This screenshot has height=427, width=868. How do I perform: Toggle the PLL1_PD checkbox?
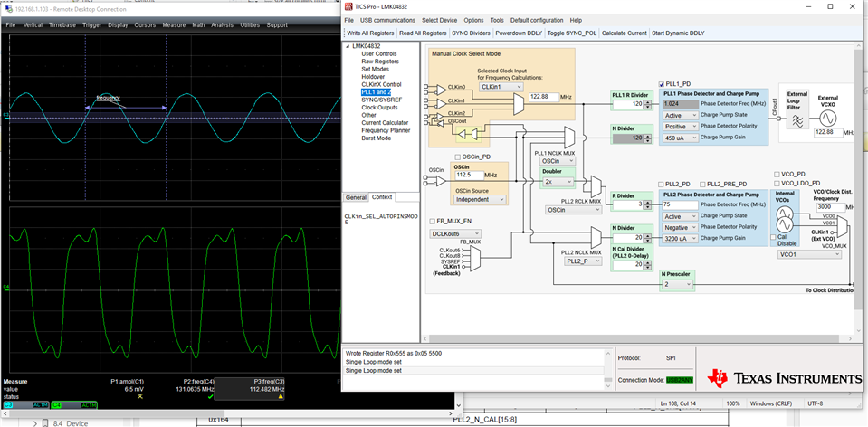coord(662,84)
